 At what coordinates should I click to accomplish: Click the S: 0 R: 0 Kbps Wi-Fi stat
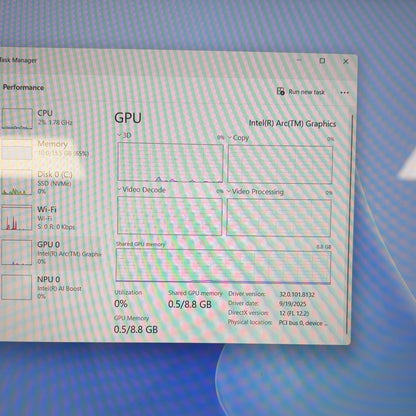tap(56, 227)
